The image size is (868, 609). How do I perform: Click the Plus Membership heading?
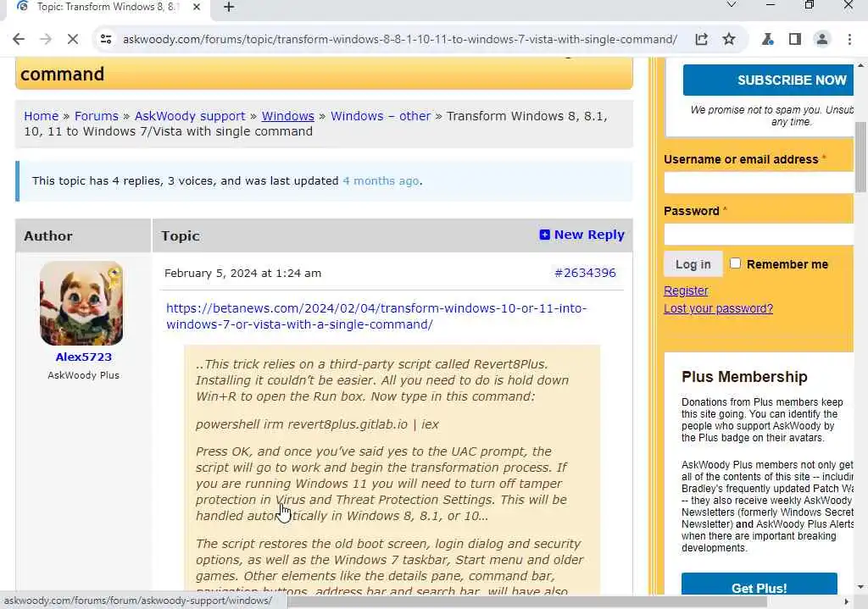[744, 377]
